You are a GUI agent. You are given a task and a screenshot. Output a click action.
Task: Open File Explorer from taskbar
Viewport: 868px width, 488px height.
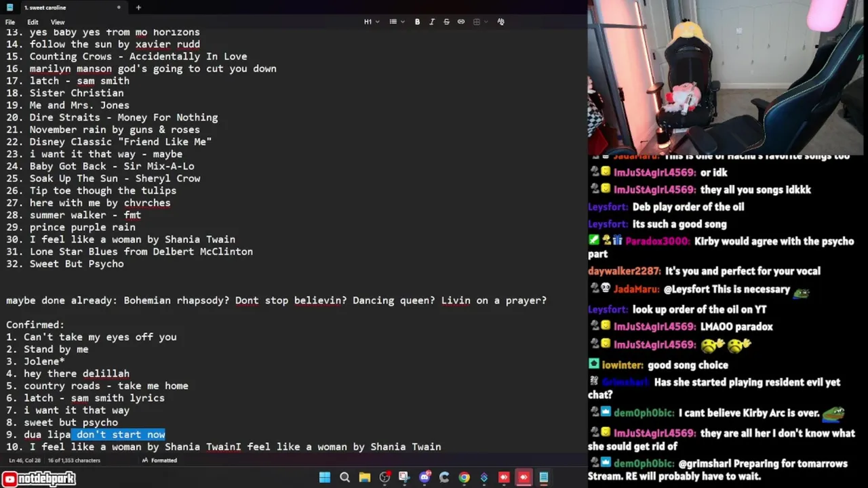point(364,477)
